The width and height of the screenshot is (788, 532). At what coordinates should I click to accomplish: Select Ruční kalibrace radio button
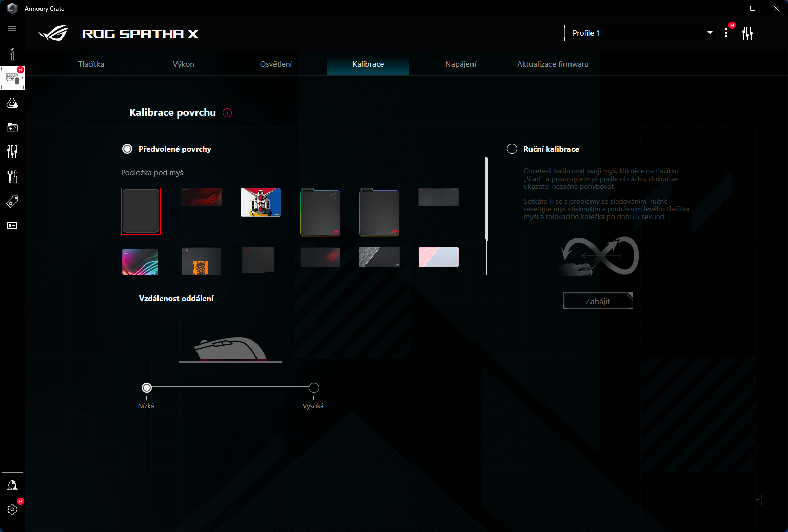(512, 149)
